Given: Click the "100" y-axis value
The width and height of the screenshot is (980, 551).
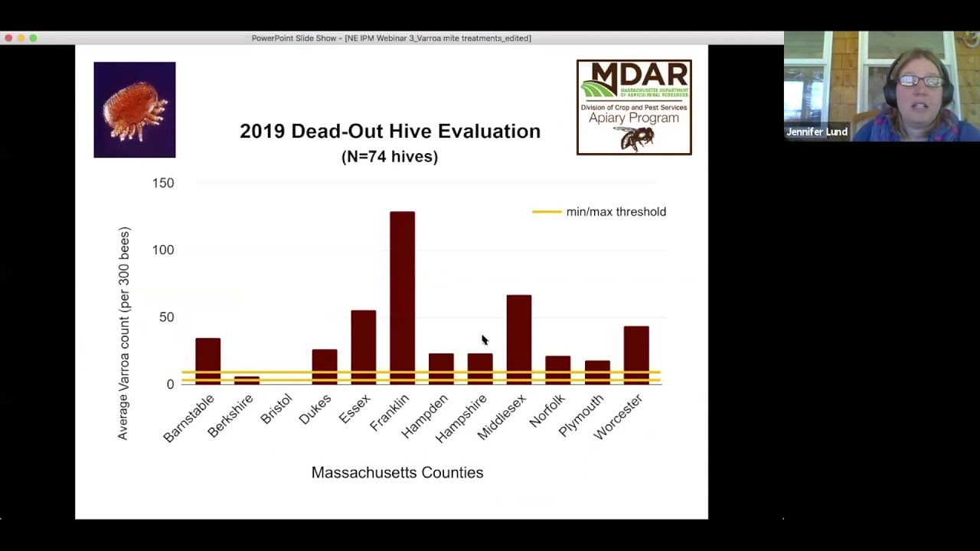Looking at the screenshot, I should (x=163, y=250).
